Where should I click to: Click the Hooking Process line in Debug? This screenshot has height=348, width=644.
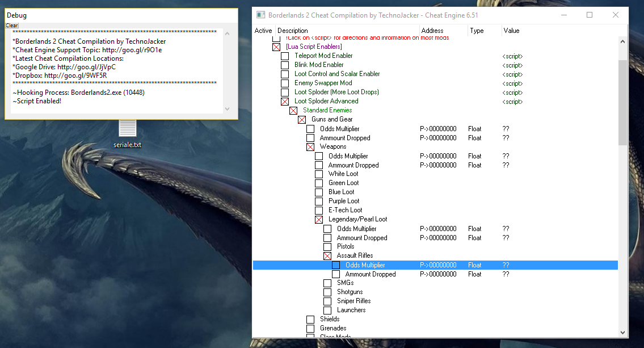78,93
